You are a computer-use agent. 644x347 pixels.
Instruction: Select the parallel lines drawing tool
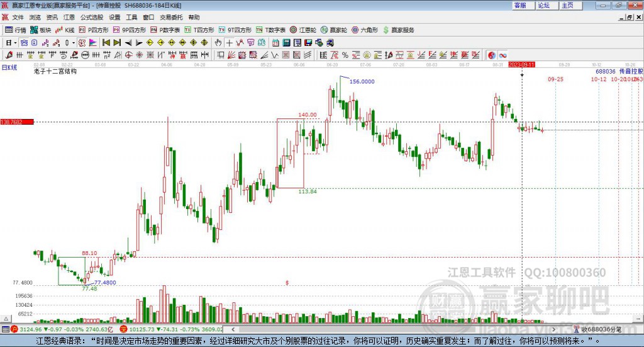pos(307,55)
